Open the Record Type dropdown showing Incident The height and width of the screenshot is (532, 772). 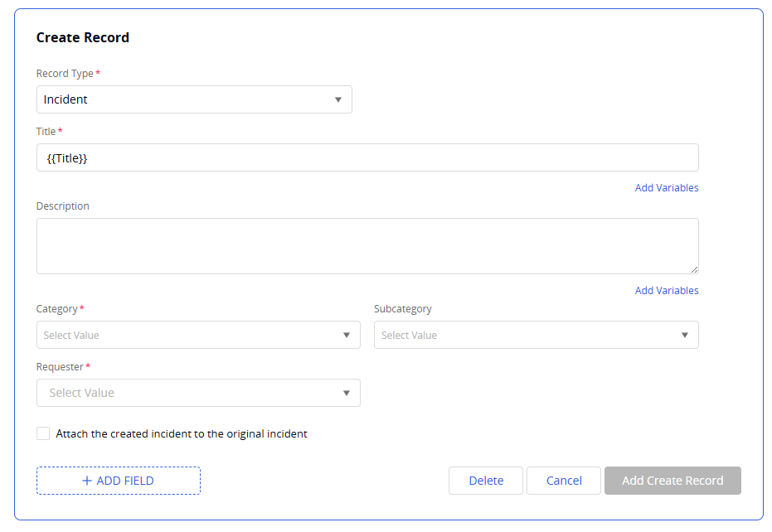182,99
